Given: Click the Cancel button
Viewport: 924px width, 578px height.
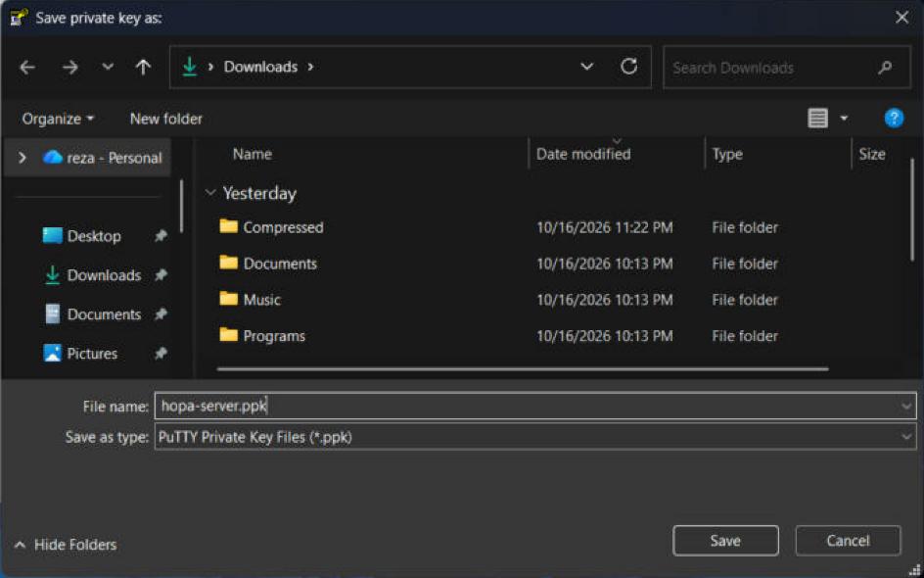Looking at the screenshot, I should pos(848,541).
